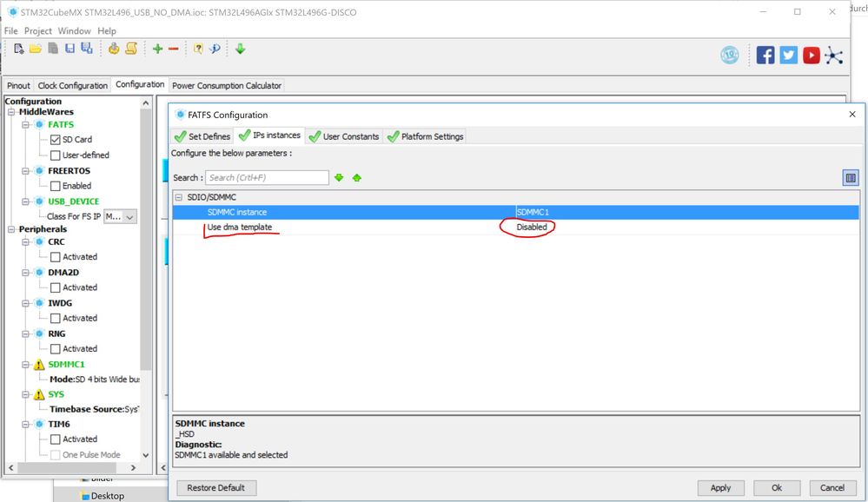Open the Power Consumption Calculator tab
Image resolution: width=868 pixels, height=502 pixels.
coord(227,85)
